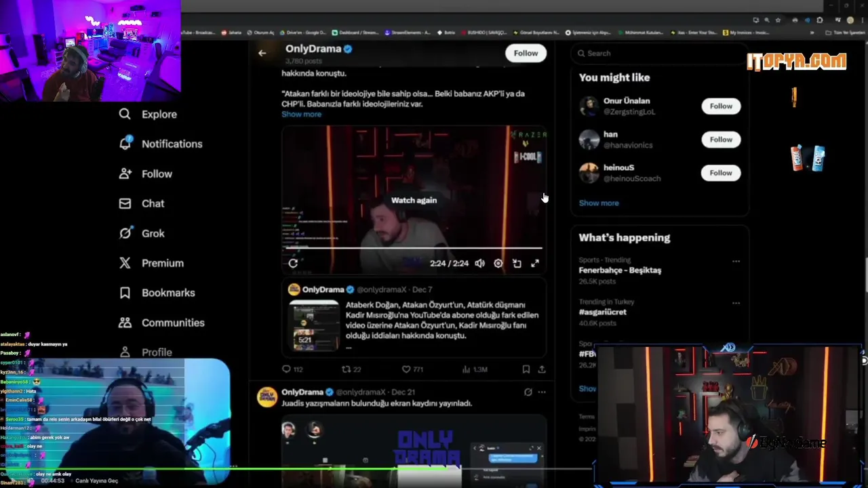This screenshot has height=488, width=868.
Task: Replay the video with the reload icon
Action: point(293,263)
